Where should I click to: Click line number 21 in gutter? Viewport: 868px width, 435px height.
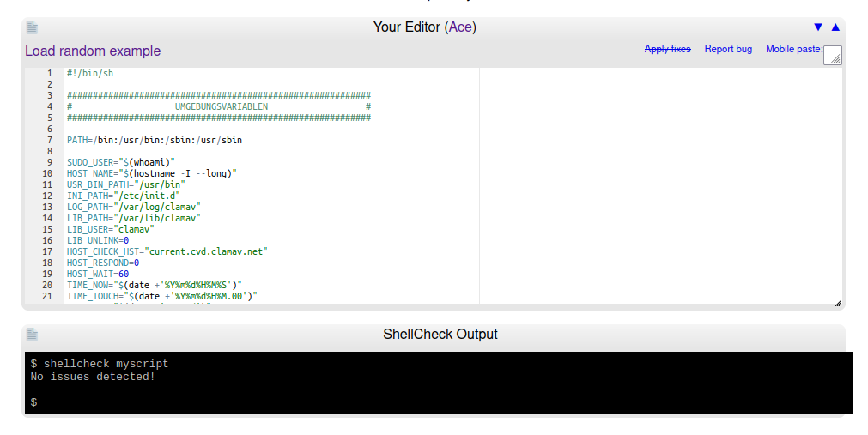click(x=47, y=296)
